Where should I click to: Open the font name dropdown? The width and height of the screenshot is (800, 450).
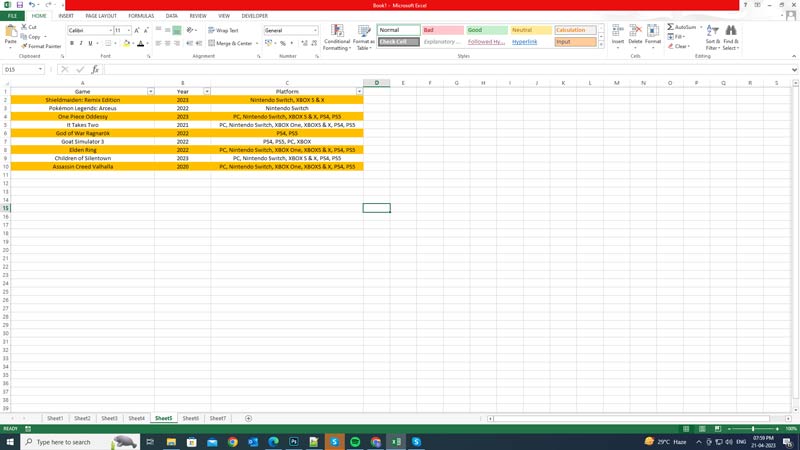tap(110, 31)
